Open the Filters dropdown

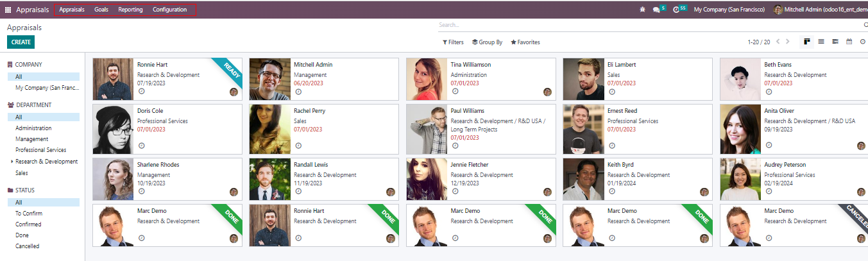[453, 42]
